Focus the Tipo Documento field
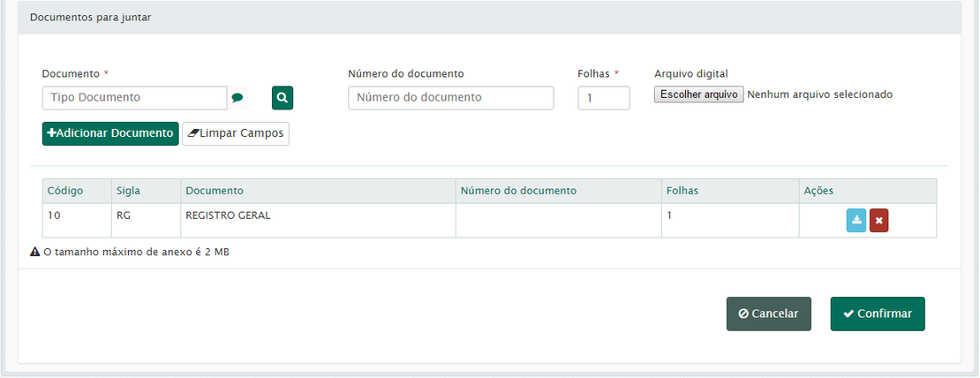Screen dimensions: 980x378 pyautogui.click(x=134, y=98)
